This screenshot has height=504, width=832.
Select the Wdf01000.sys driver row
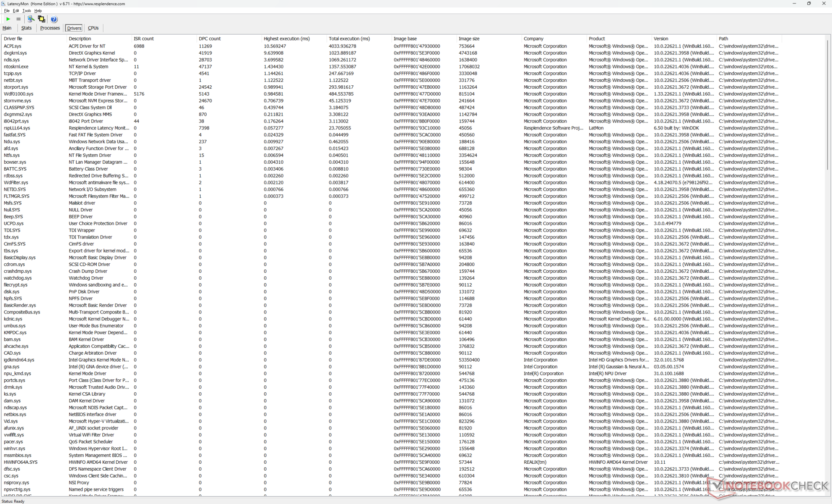click(x=391, y=94)
